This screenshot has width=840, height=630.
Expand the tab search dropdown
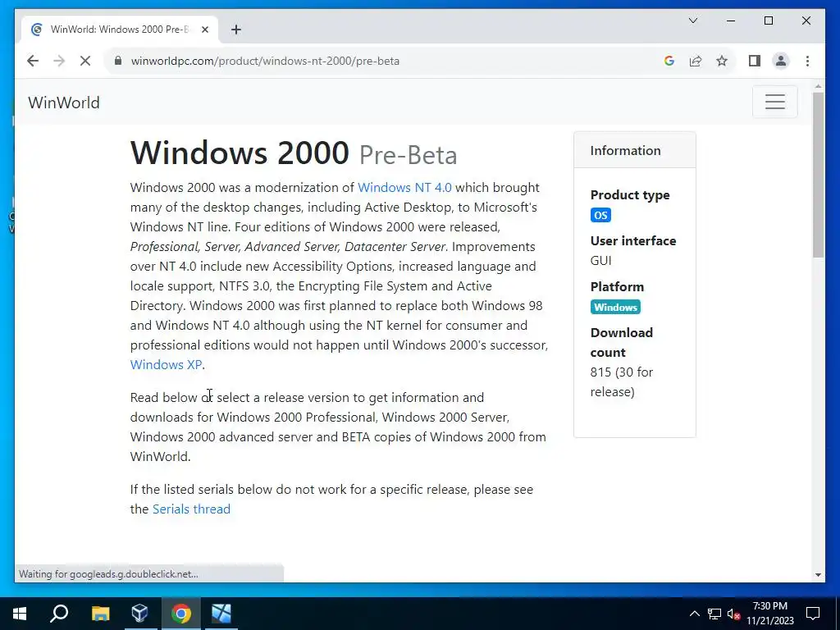pyautogui.click(x=692, y=21)
